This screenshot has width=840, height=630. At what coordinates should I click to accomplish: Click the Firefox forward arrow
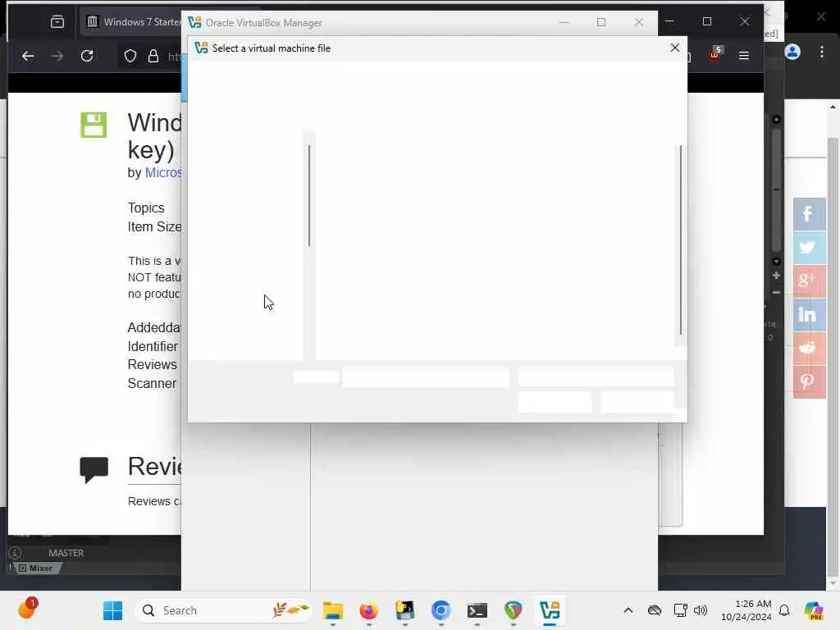coord(57,56)
